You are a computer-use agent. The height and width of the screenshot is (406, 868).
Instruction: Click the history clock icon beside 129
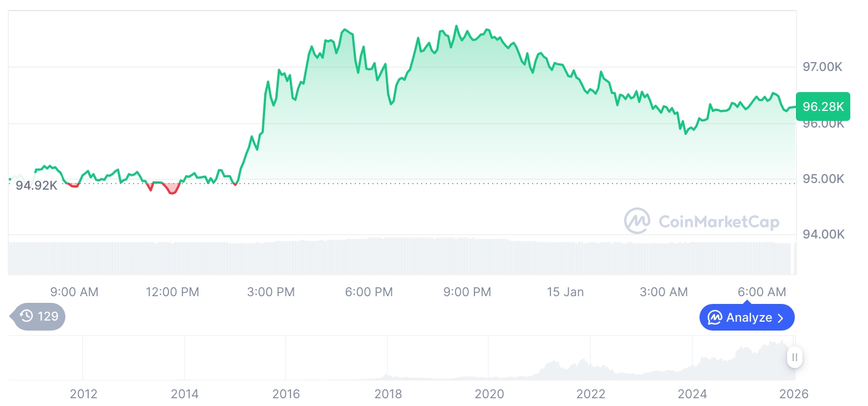coord(27,316)
